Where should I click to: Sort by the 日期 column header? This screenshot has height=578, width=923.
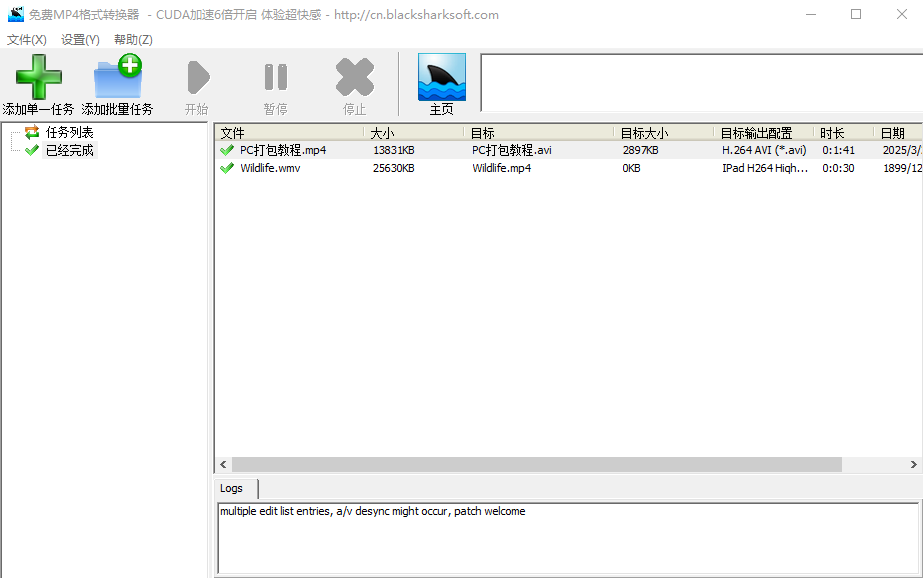[898, 133]
